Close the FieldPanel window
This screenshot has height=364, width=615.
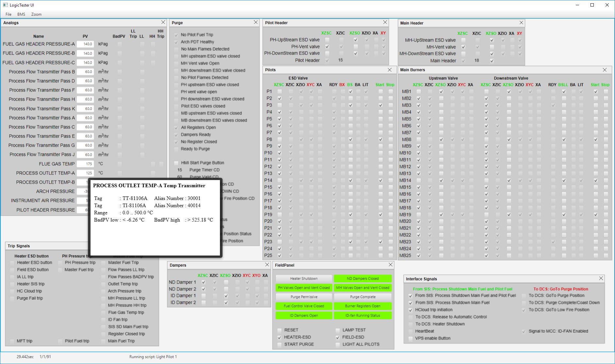[x=391, y=265]
